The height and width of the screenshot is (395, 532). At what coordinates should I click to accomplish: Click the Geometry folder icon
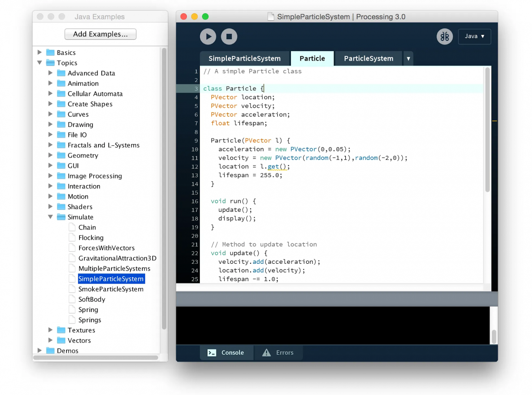coord(61,155)
